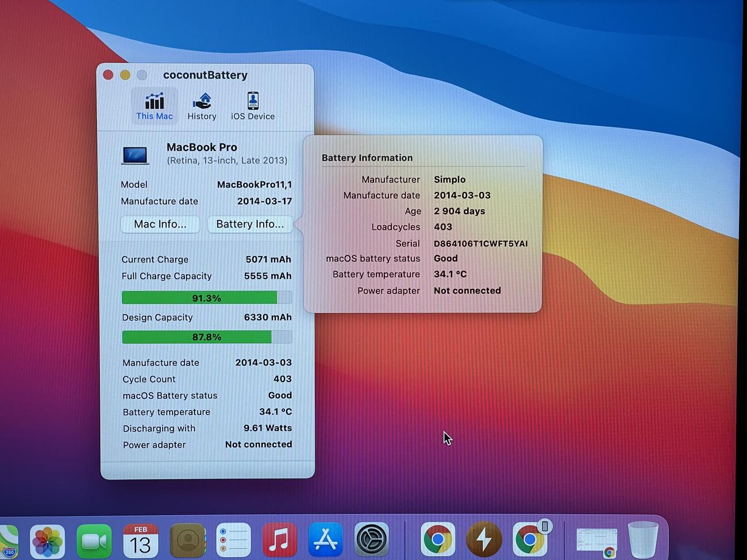Screen dimensions: 747x560
Task: Open the Calendar icon showing FEB 13
Action: tap(140, 540)
